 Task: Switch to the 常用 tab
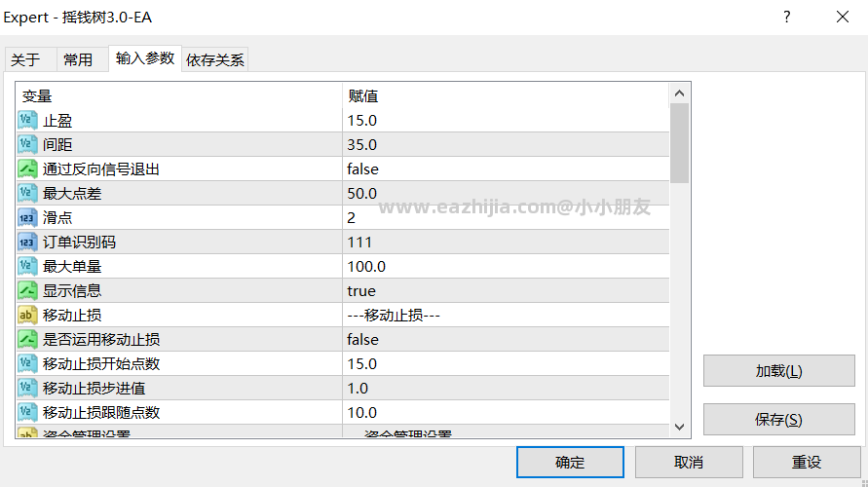click(82, 59)
